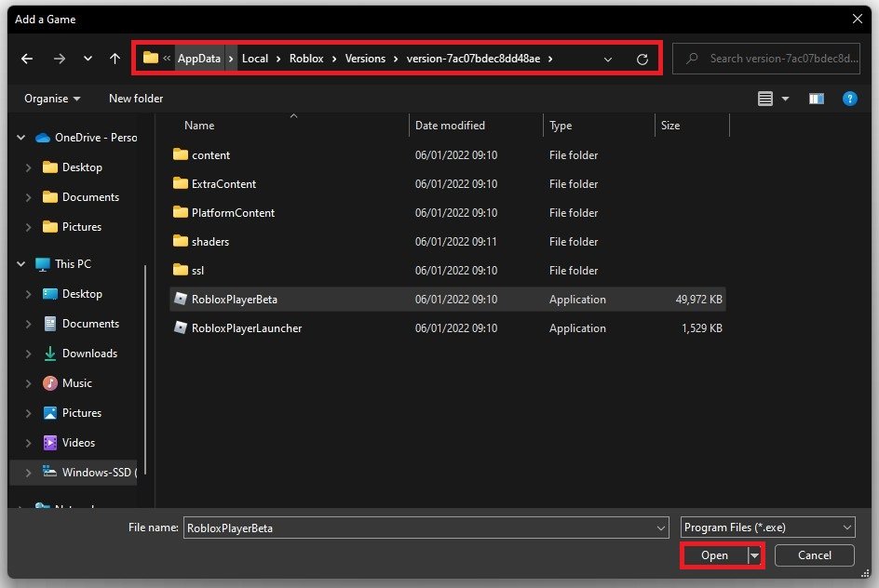Click the Open button

714,555
